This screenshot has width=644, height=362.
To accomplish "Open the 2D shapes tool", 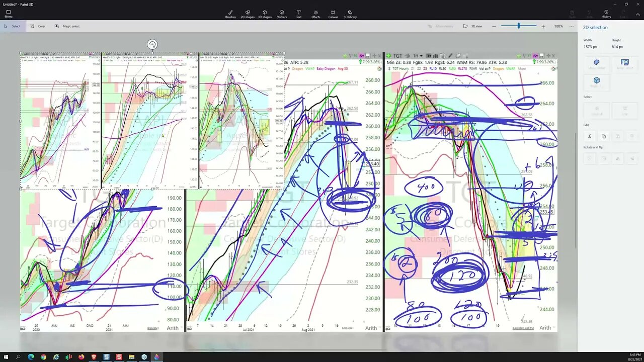I will tap(248, 14).
